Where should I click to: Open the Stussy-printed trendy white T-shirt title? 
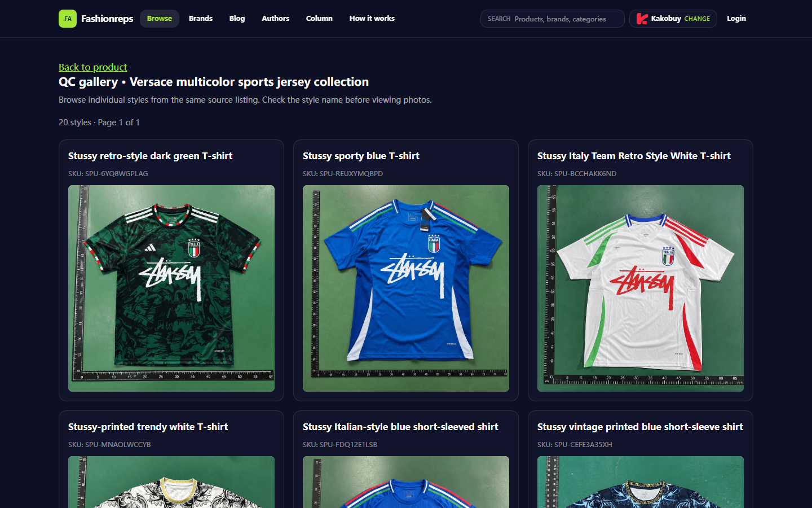(148, 427)
